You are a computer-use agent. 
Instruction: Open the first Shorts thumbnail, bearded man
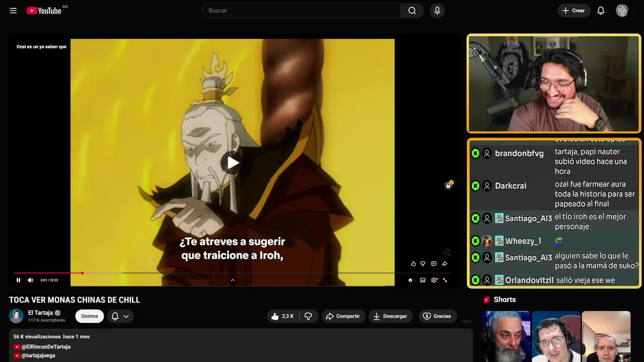(x=506, y=336)
